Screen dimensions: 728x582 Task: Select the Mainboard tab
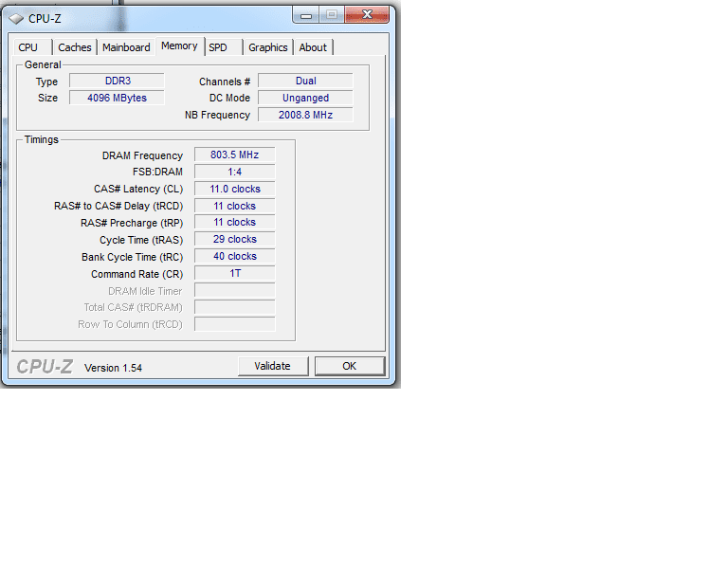click(126, 47)
